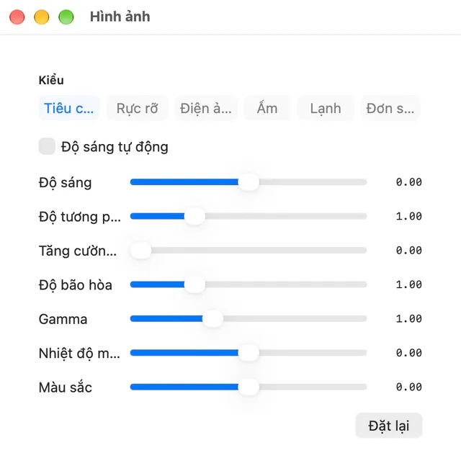Click the Màu sắc label
This screenshot has width=461, height=476.
pos(66,387)
